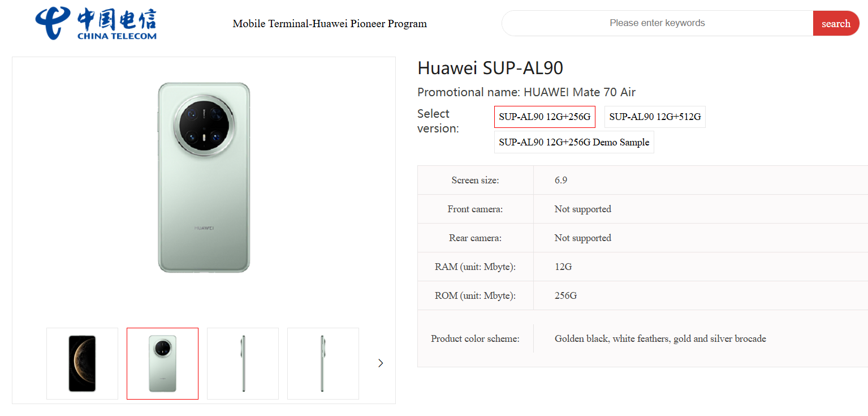Click the red search button
The image size is (868, 416).
coord(836,23)
